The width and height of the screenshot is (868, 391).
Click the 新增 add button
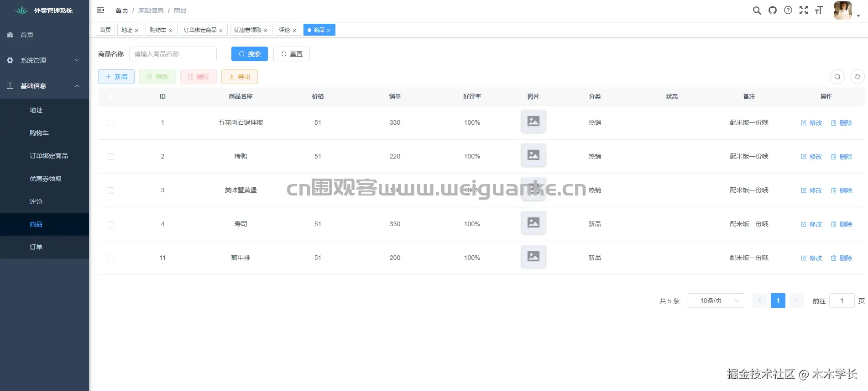pos(116,77)
